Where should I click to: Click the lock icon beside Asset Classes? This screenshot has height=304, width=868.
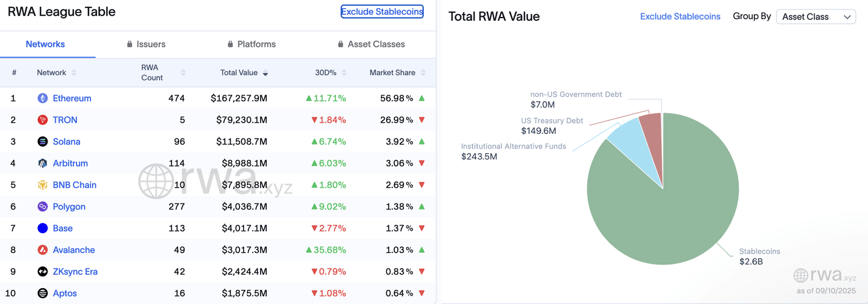pos(340,44)
